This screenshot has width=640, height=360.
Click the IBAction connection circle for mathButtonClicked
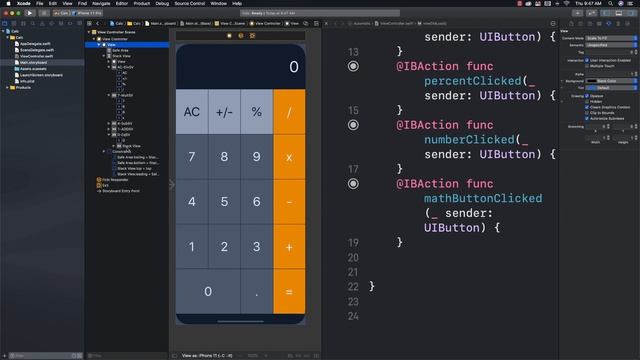(353, 184)
